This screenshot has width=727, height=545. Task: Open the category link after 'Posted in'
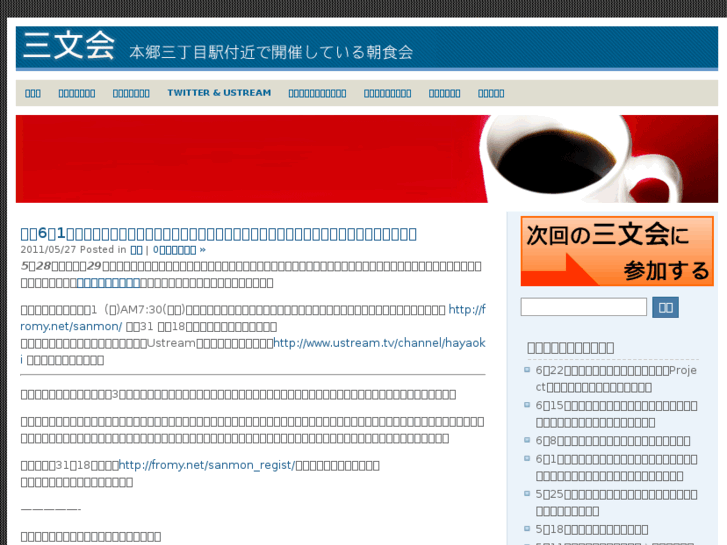click(x=136, y=250)
